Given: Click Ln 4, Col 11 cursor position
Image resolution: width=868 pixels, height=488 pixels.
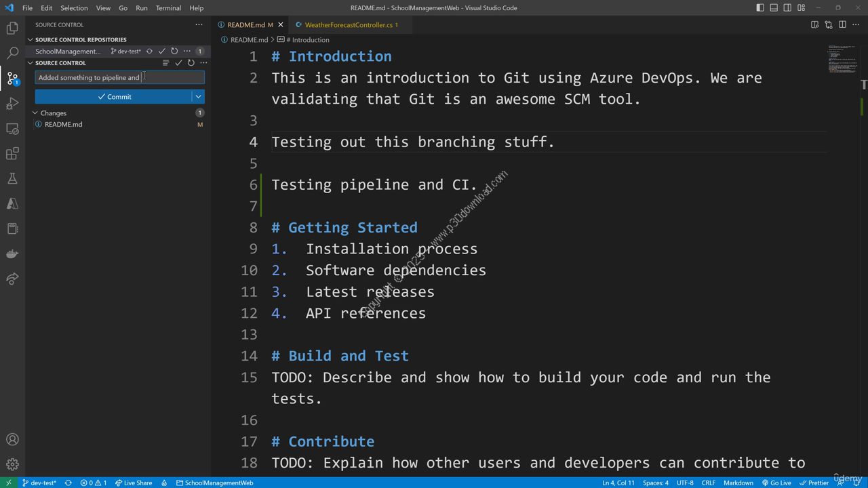Looking at the screenshot, I should tap(618, 483).
